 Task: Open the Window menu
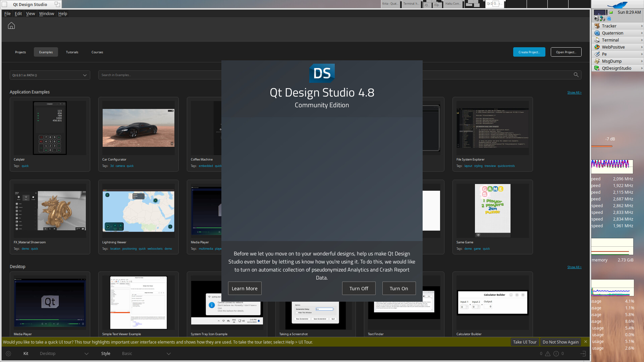point(46,14)
